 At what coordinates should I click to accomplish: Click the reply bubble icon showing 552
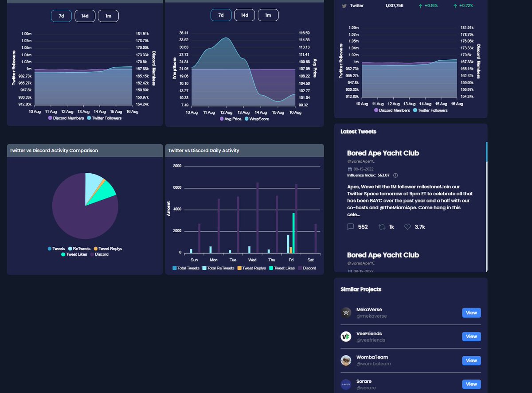pos(350,227)
